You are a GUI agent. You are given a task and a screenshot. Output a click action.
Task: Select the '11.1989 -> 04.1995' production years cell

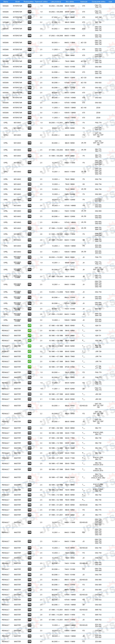(56, 399)
